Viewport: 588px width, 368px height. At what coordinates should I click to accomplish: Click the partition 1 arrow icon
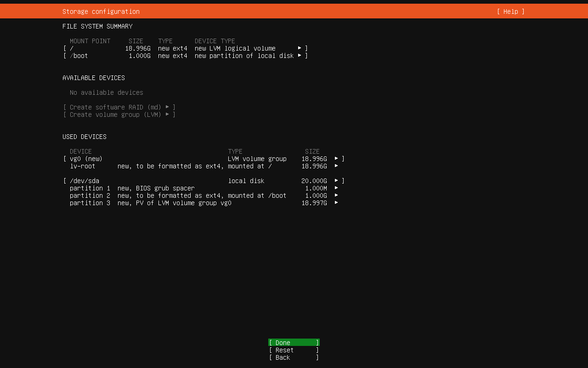pyautogui.click(x=336, y=188)
